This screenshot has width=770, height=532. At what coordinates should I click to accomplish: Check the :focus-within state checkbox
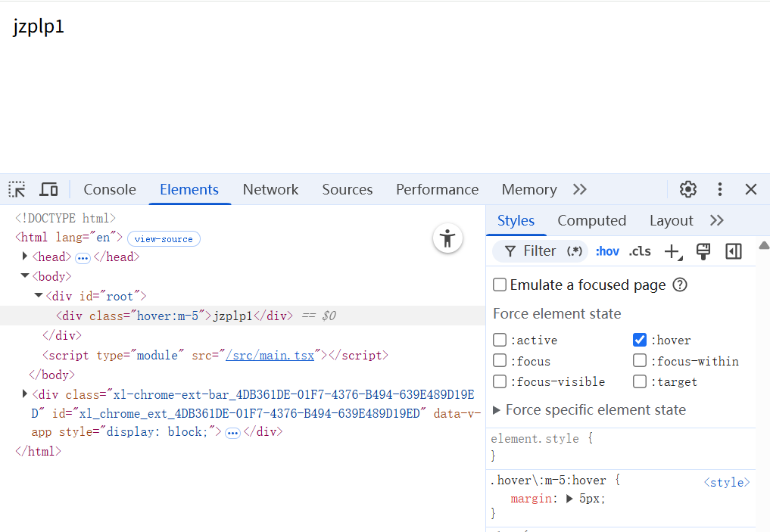639,361
